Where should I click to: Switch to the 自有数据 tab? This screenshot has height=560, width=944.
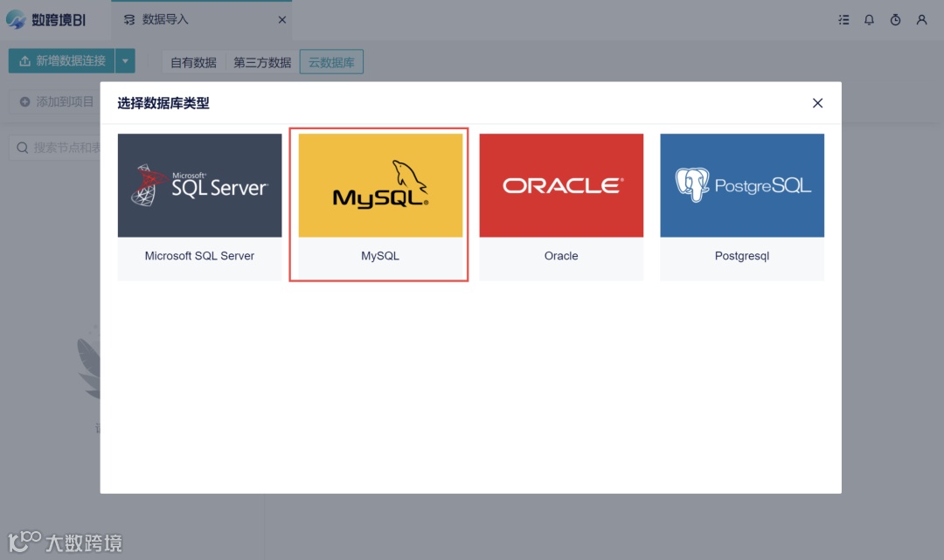pyautogui.click(x=193, y=62)
